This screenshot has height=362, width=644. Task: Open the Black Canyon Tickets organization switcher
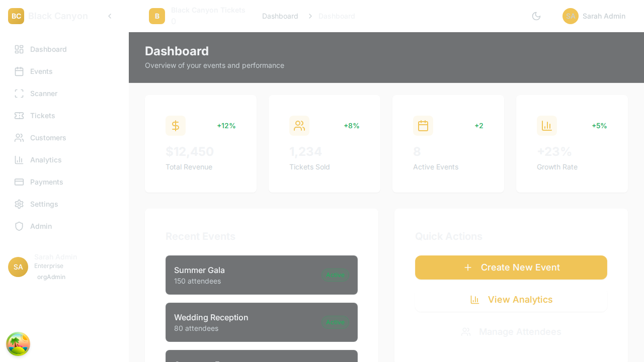197,16
